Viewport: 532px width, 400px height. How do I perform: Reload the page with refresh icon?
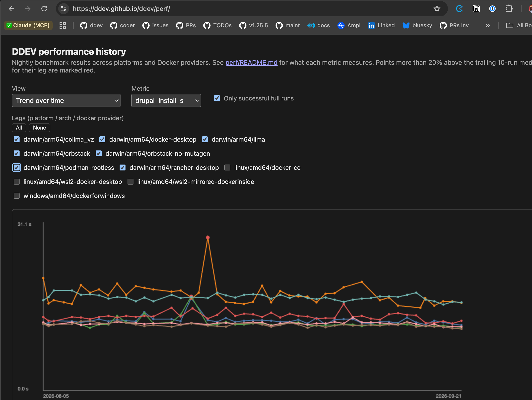click(x=44, y=9)
